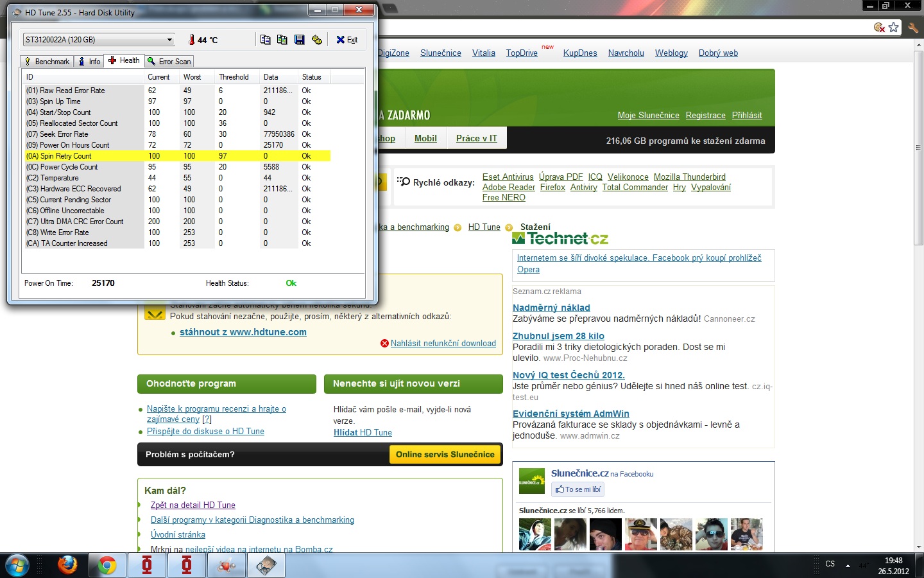Click the Data column header
Viewport: 924px width, 578px height.
point(279,77)
